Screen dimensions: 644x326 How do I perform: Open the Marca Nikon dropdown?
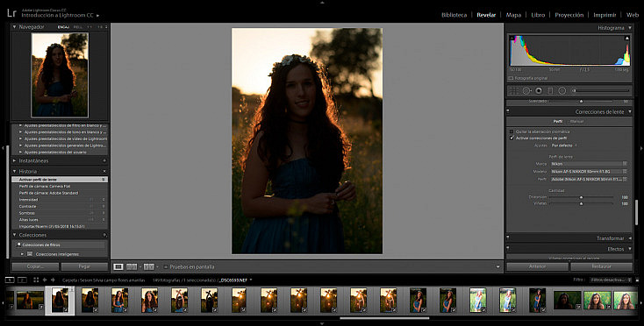[x=589, y=164]
